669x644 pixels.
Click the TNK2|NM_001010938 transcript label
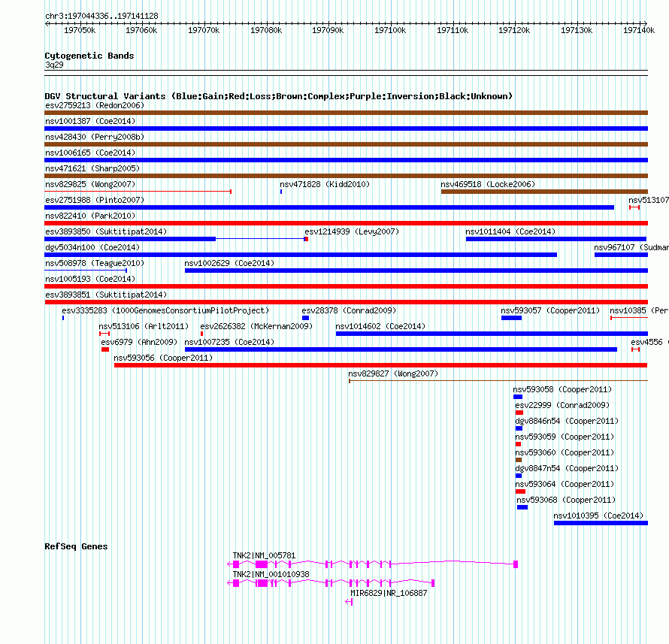pyautogui.click(x=271, y=574)
